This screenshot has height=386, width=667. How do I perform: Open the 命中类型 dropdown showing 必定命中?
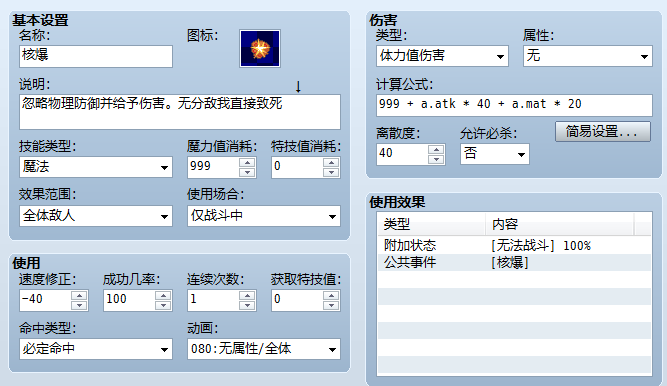96,349
